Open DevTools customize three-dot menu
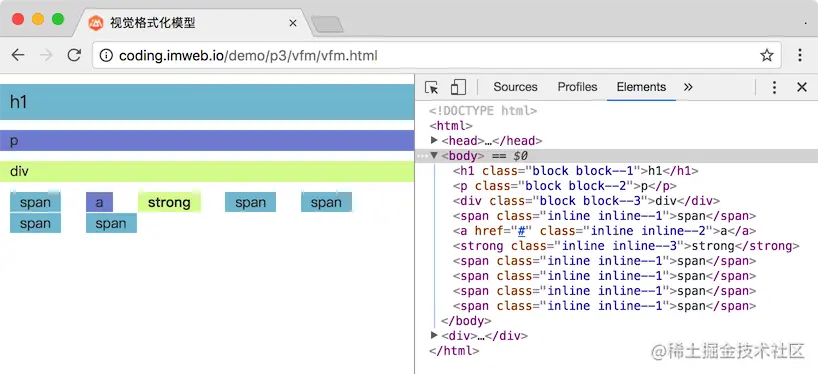This screenshot has width=818, height=374. (x=775, y=87)
